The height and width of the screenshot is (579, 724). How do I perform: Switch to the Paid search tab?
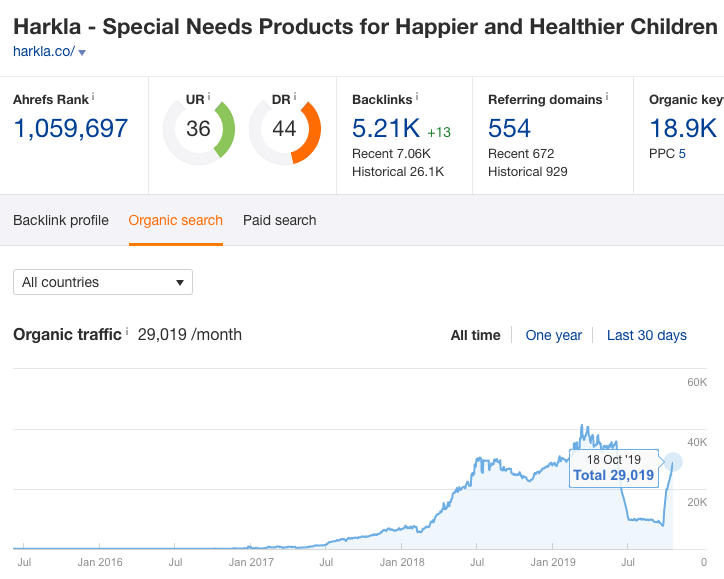280,220
